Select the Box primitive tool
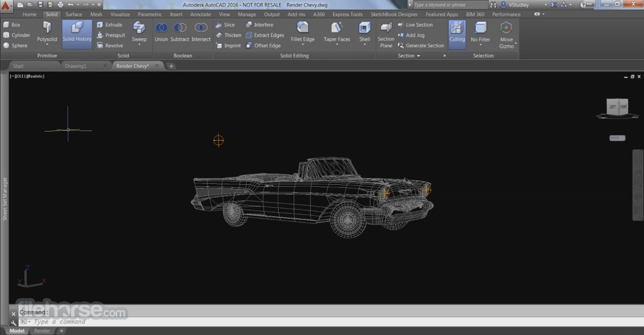Screen dimensions: 644x335 coord(12,24)
